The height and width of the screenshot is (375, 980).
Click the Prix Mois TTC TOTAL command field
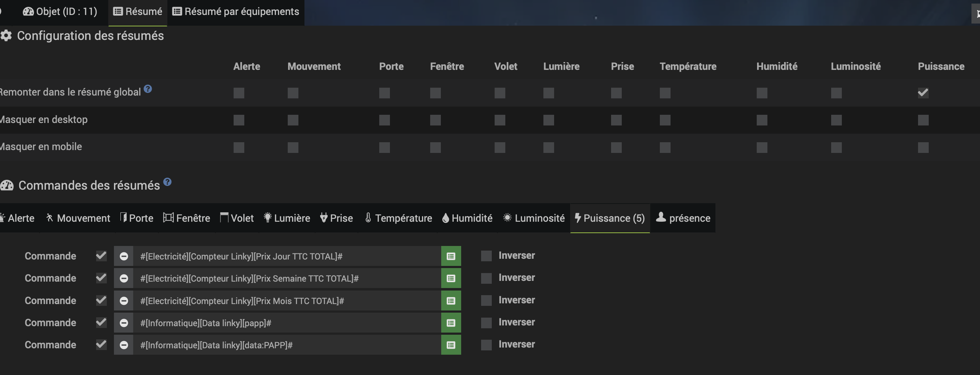[x=287, y=301]
